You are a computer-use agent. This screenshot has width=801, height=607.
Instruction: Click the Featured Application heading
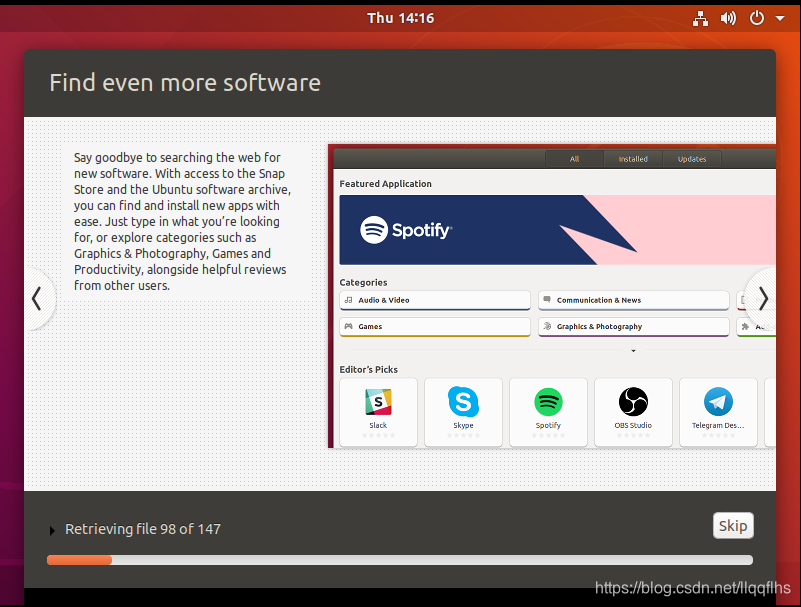(x=386, y=184)
